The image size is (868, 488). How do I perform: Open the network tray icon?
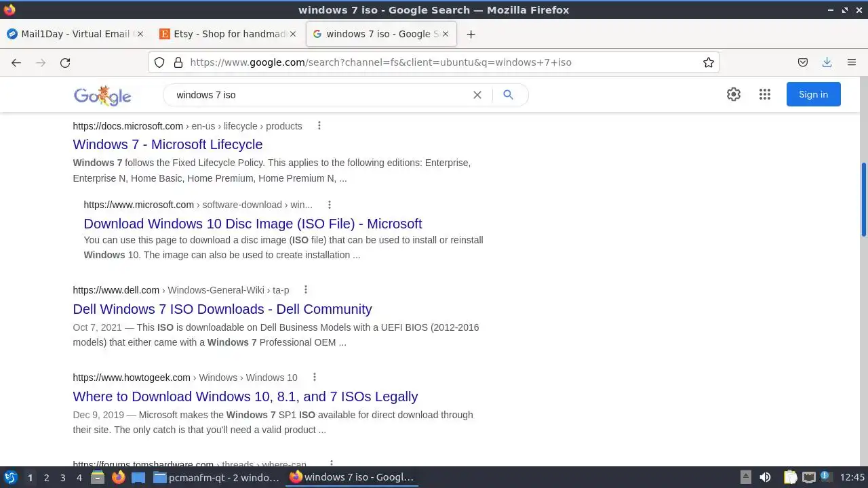[808, 477]
